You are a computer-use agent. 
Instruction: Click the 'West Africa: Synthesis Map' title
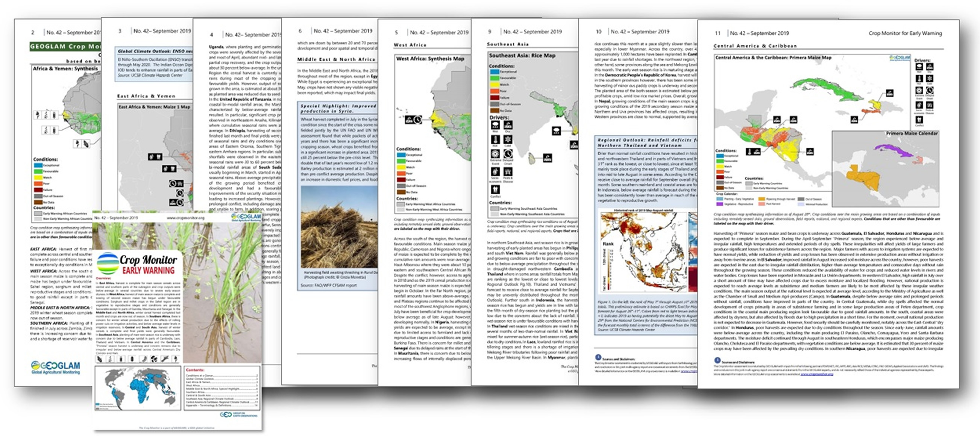point(430,59)
